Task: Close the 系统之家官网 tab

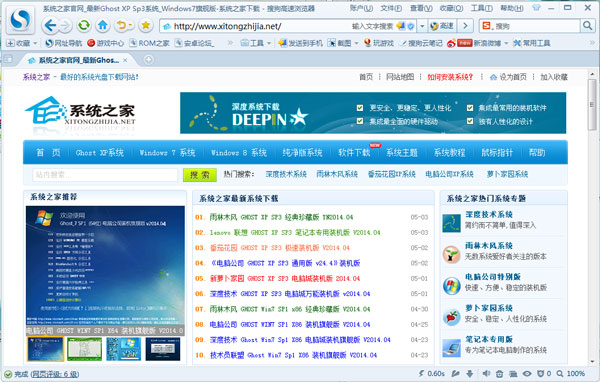Action: (125, 60)
